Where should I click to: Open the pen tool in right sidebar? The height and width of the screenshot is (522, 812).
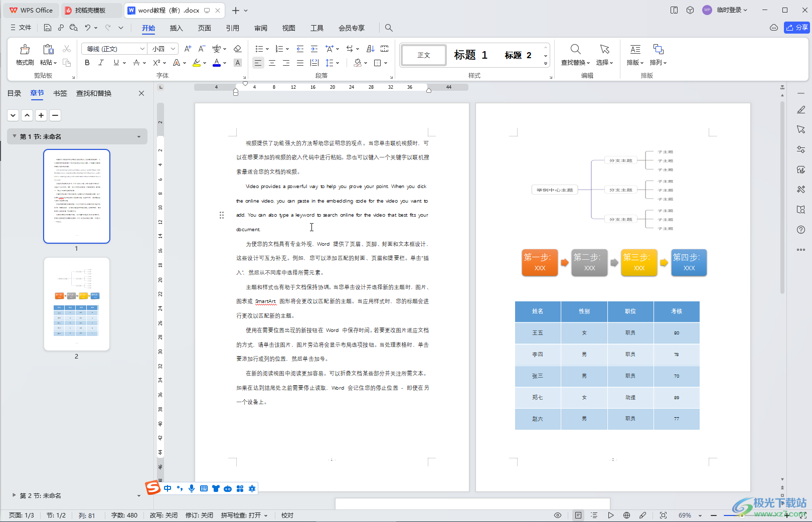pyautogui.click(x=801, y=110)
